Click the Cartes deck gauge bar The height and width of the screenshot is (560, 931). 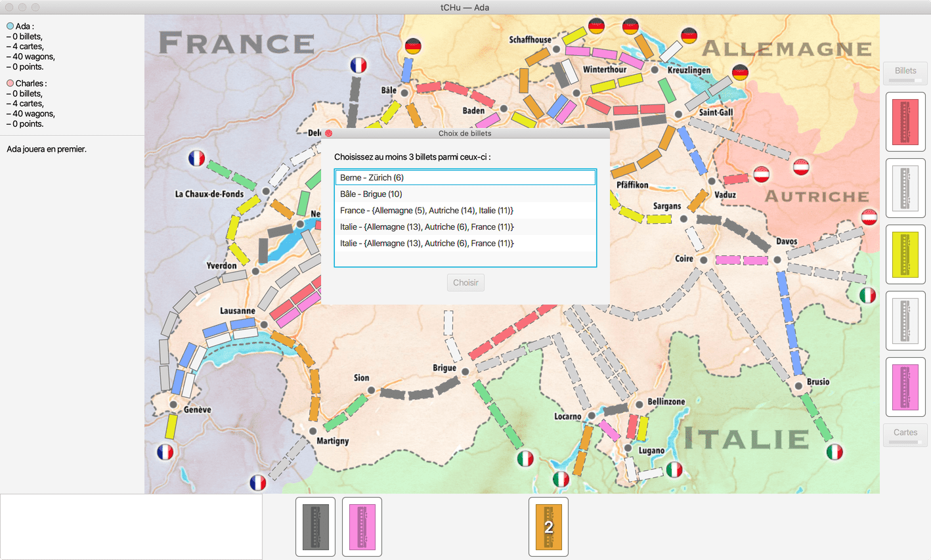pyautogui.click(x=905, y=442)
